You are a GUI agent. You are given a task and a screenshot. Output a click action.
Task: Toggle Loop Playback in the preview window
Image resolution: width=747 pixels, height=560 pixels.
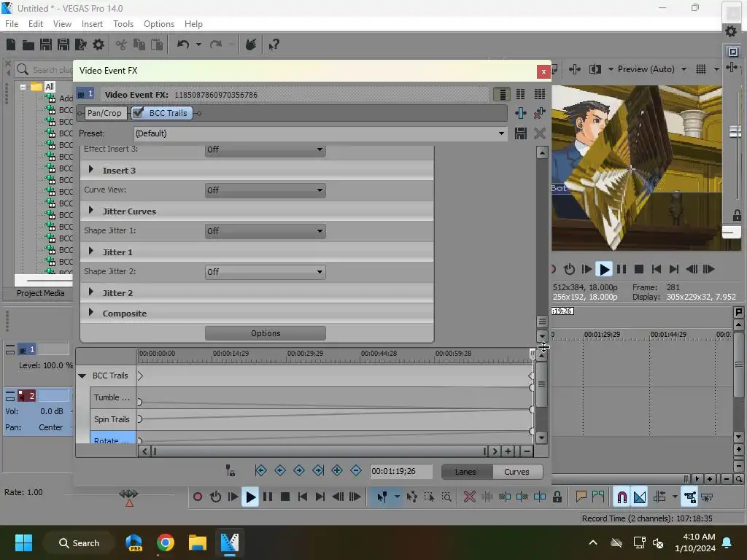pyautogui.click(x=569, y=270)
